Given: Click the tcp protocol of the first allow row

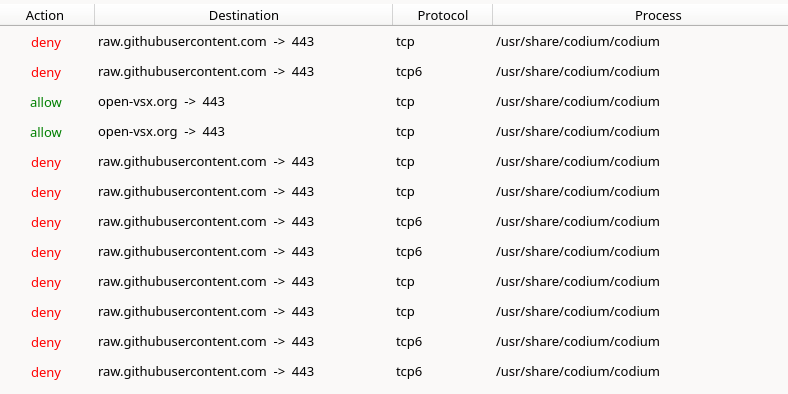Looking at the screenshot, I should [x=405, y=102].
